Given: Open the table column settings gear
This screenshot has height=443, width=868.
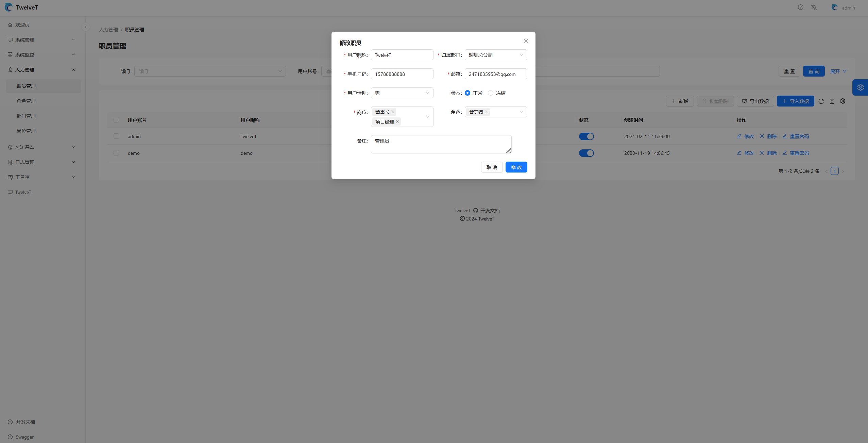Looking at the screenshot, I should (x=843, y=101).
